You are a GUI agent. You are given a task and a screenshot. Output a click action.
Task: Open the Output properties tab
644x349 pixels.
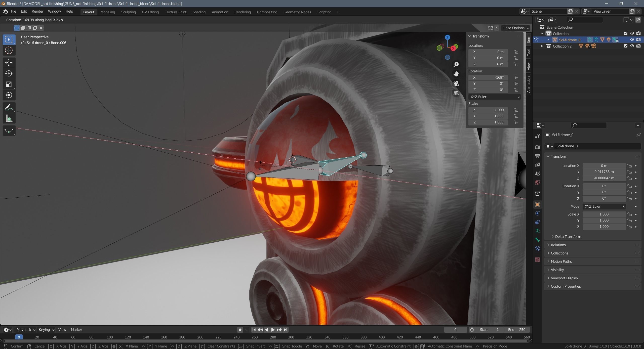(538, 156)
